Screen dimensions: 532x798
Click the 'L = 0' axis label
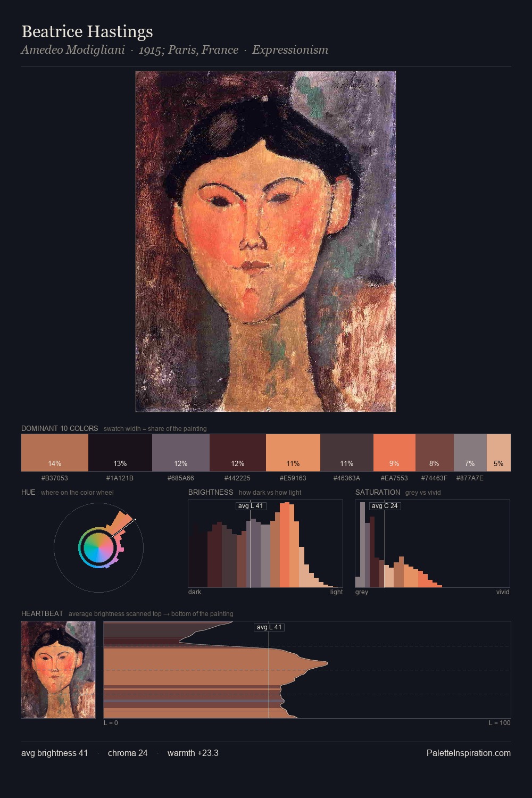(x=111, y=723)
